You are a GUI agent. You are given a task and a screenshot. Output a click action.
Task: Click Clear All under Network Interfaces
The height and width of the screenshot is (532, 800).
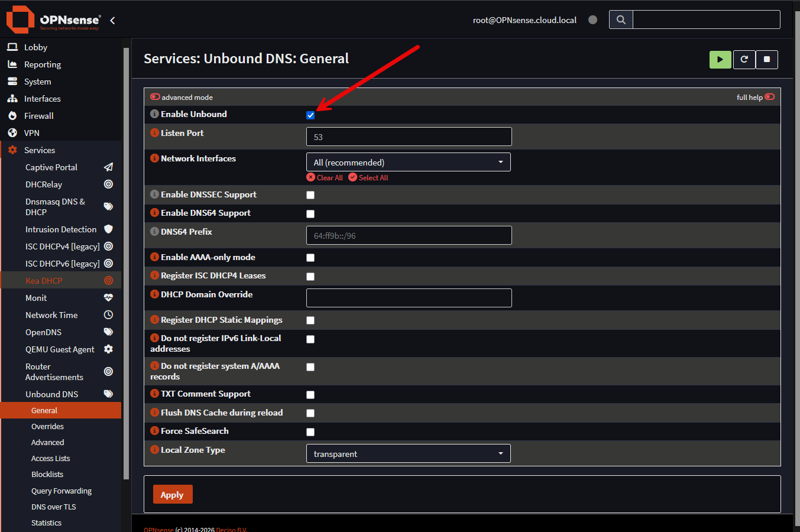(325, 177)
